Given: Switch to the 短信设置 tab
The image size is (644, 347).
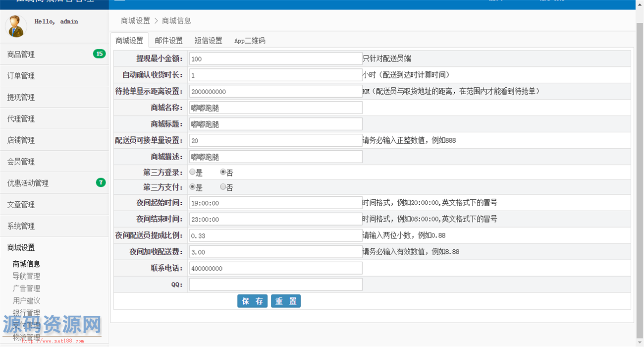Looking at the screenshot, I should tap(208, 41).
